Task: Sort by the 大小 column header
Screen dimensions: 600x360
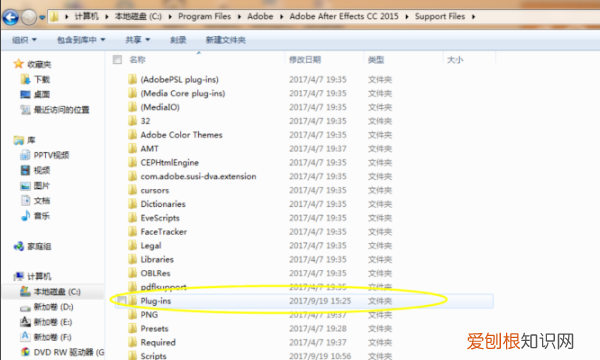Action: pyautogui.click(x=455, y=60)
